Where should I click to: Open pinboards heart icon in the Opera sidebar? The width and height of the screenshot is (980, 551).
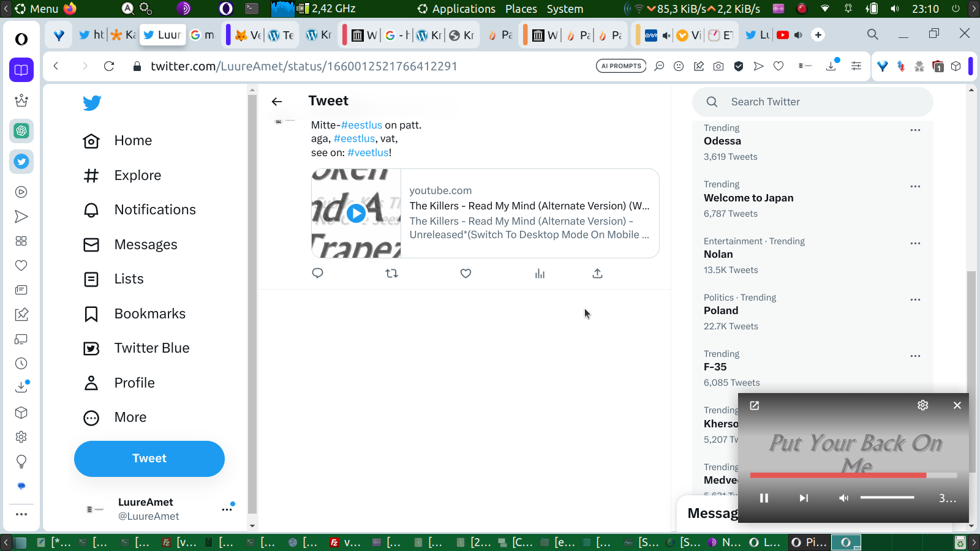(x=21, y=266)
